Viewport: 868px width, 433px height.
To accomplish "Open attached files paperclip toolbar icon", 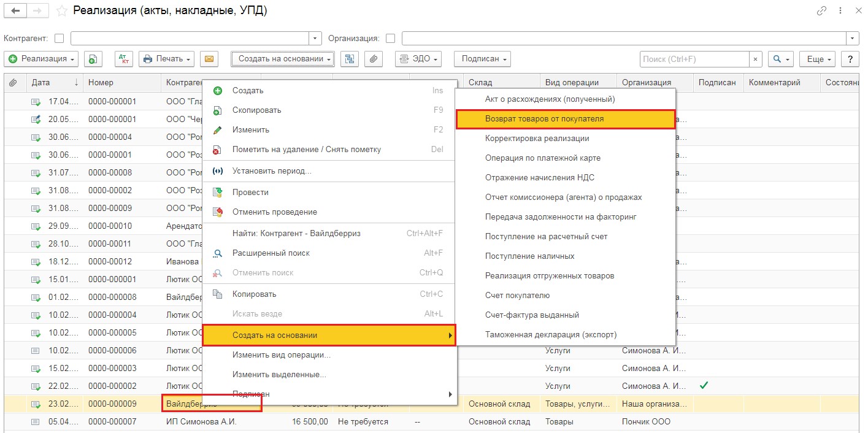I will [x=373, y=59].
